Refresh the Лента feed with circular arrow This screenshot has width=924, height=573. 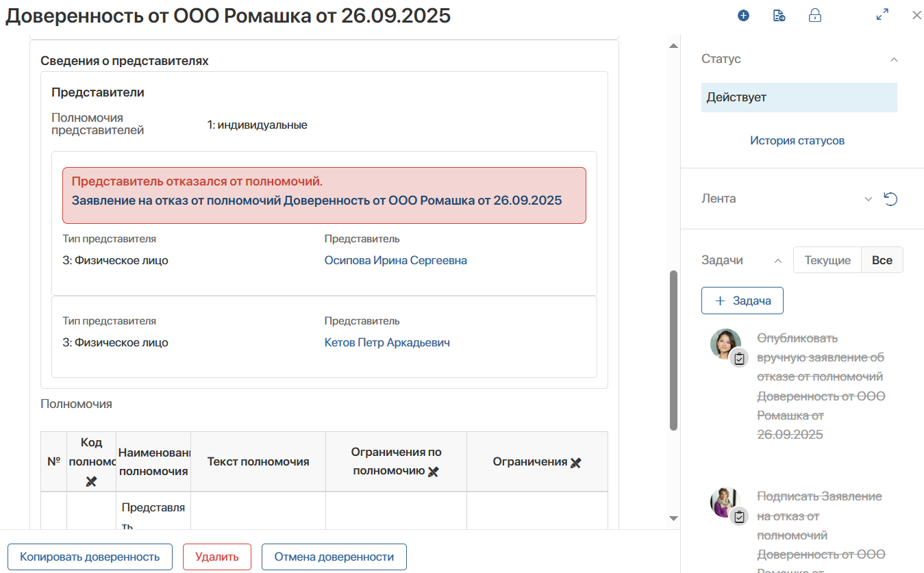[x=890, y=199]
